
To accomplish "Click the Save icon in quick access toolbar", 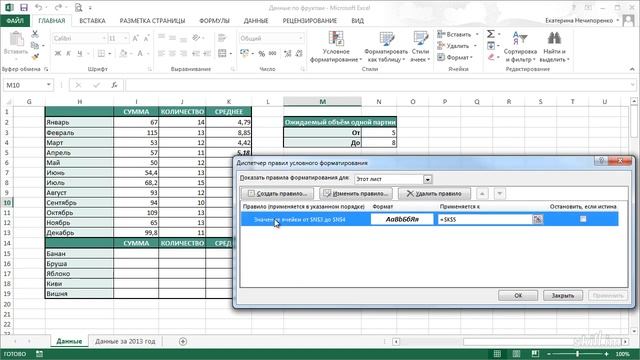I will 24,7.
